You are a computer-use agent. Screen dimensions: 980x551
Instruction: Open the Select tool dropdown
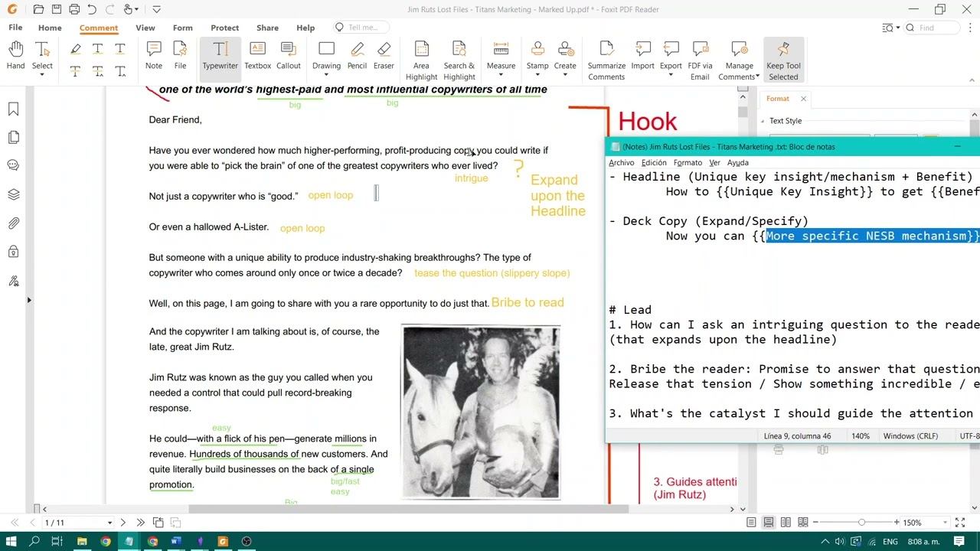pyautogui.click(x=42, y=74)
